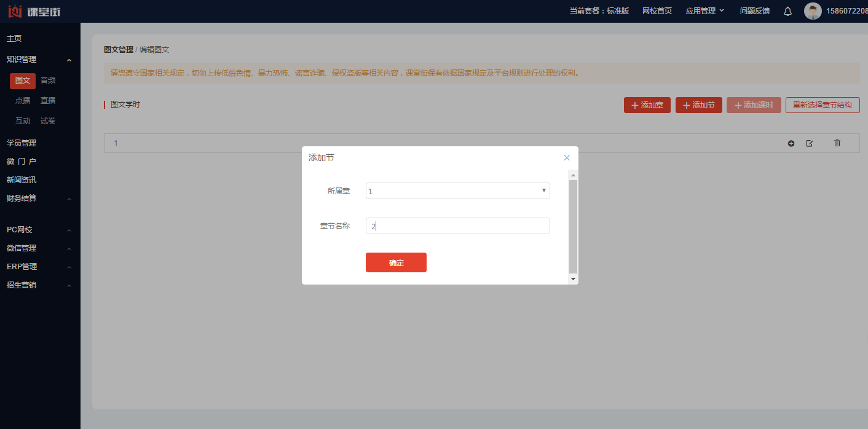Click the 确定 confirm button
This screenshot has height=429, width=868.
click(x=396, y=262)
